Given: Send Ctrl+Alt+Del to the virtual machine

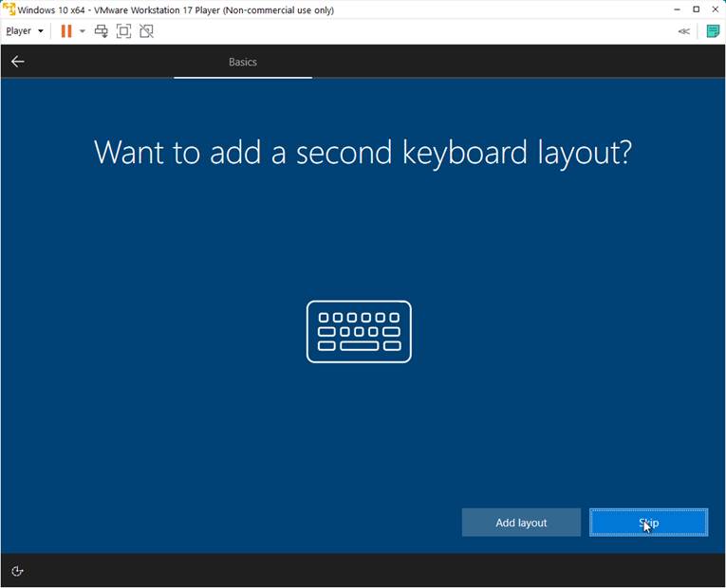Looking at the screenshot, I should 102,31.
